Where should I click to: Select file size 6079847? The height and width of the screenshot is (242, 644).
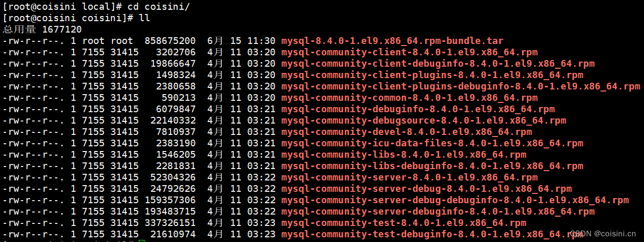point(176,109)
